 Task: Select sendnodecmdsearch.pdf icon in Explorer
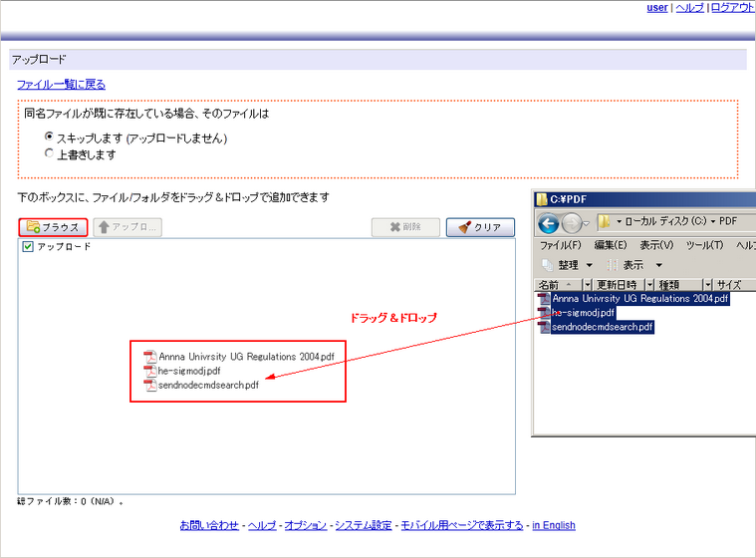click(x=545, y=327)
